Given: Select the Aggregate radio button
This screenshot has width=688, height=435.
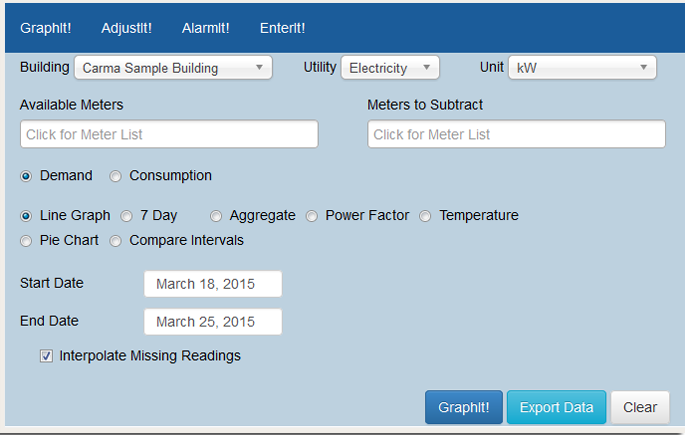Looking at the screenshot, I should tap(216, 216).
